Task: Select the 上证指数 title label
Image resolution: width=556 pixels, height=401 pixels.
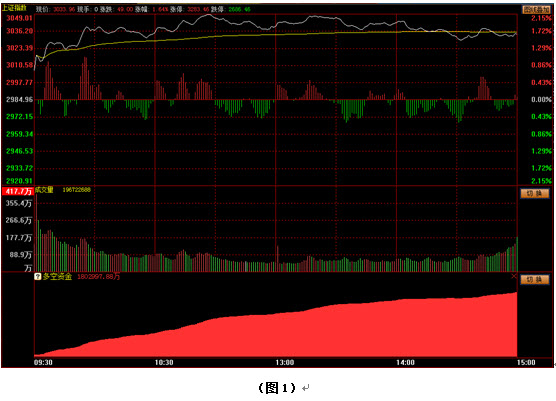Action: pyautogui.click(x=14, y=8)
